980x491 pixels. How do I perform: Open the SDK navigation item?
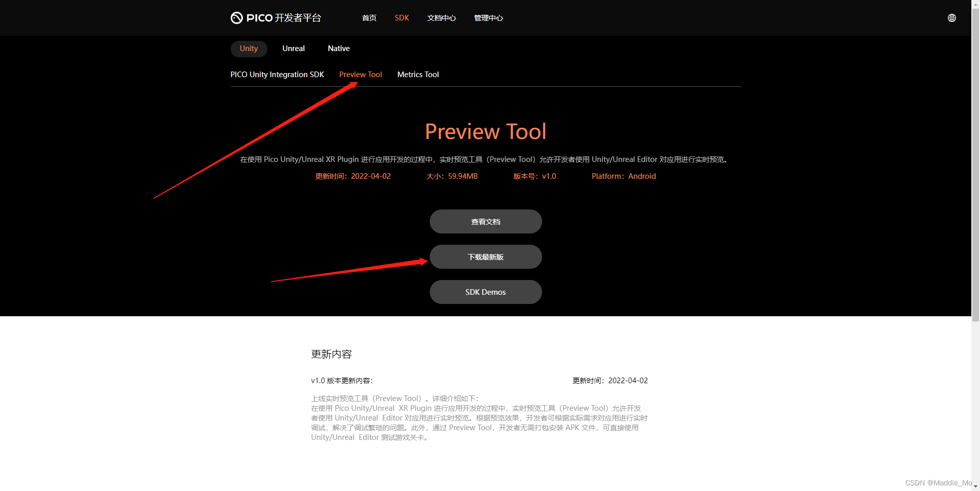pyautogui.click(x=402, y=18)
